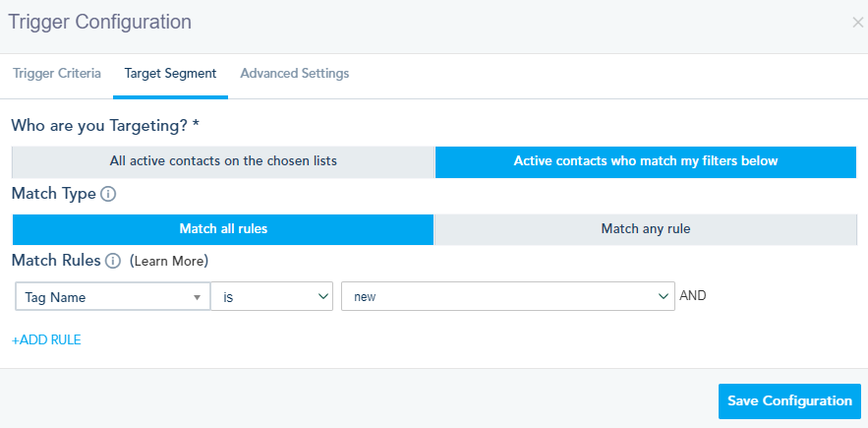
Task: Open the Learn More link
Action: point(169,262)
